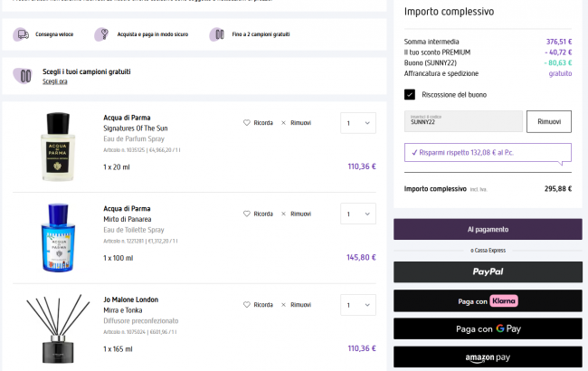This screenshot has width=588, height=371.
Task: Choose 'Paga con Klarna' button
Action: point(488,300)
